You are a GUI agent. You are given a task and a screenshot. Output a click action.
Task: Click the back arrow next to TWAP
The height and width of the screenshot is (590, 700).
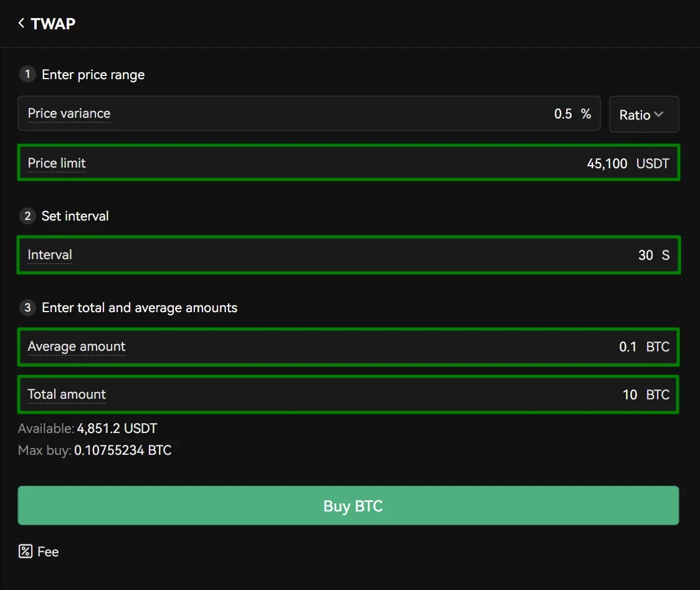[21, 23]
